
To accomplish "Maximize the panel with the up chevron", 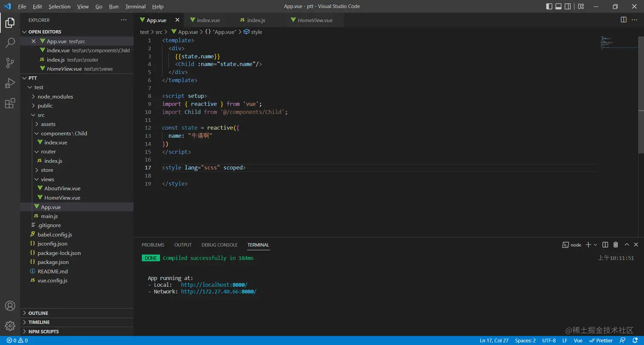I will pos(627,245).
